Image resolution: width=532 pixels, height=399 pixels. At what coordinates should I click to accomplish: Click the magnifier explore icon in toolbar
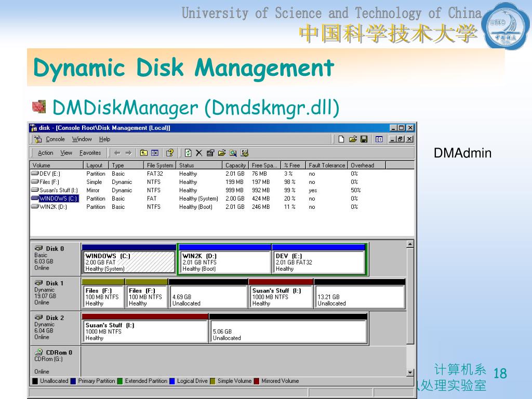(233, 153)
